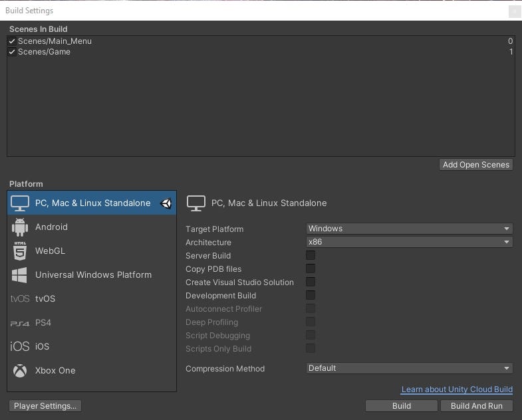The height and width of the screenshot is (420, 522).
Task: Toggle the Deep Profiling checkbox
Action: coord(311,322)
